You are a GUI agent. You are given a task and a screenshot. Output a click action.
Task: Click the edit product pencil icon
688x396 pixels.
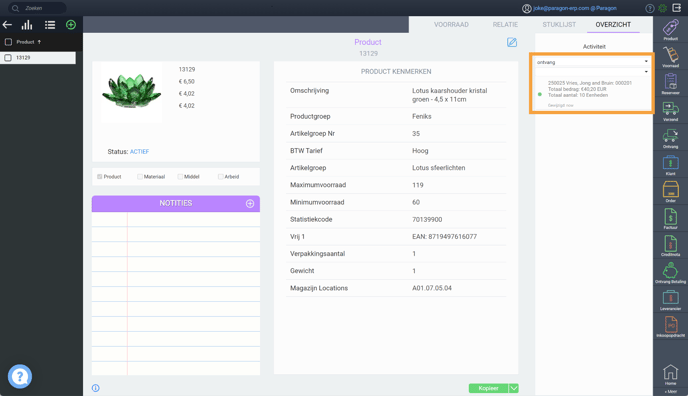pos(512,43)
